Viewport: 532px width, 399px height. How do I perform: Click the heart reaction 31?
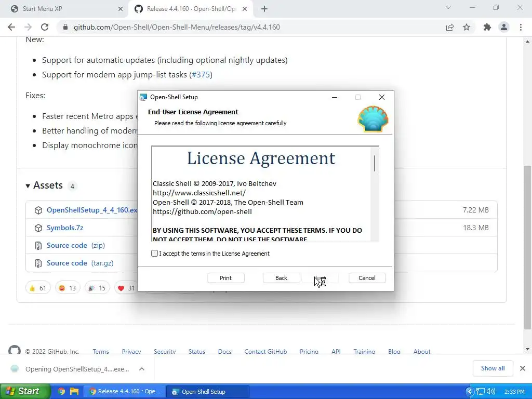coord(126,288)
